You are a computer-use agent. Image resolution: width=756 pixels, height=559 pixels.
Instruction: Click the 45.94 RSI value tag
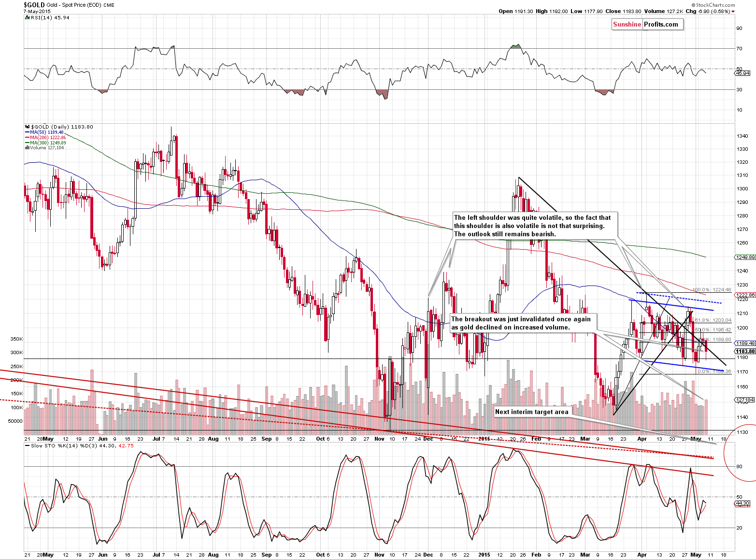(x=742, y=73)
